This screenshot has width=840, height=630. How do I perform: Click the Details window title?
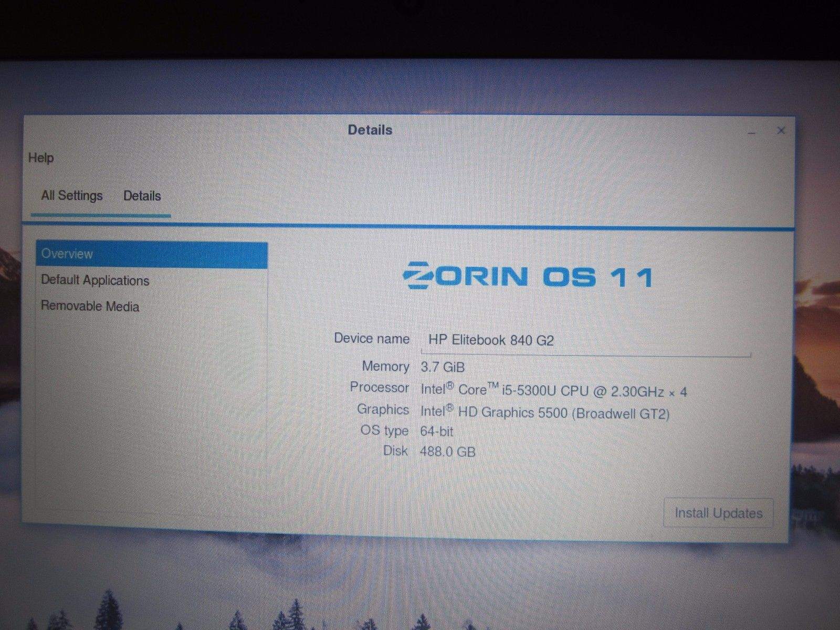370,130
